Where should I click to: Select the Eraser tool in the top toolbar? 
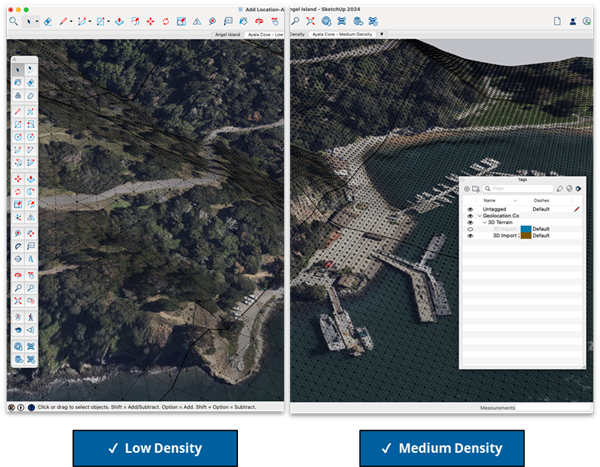[x=48, y=20]
